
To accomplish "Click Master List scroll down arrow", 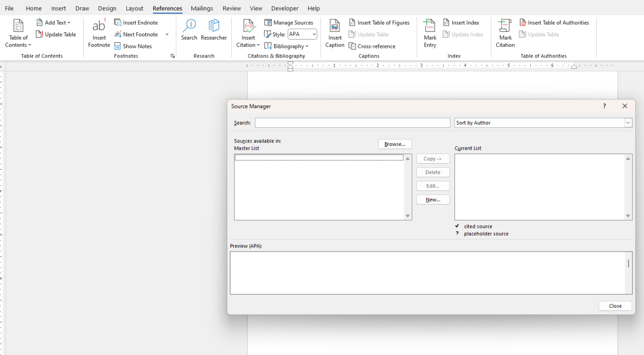I will [x=408, y=216].
